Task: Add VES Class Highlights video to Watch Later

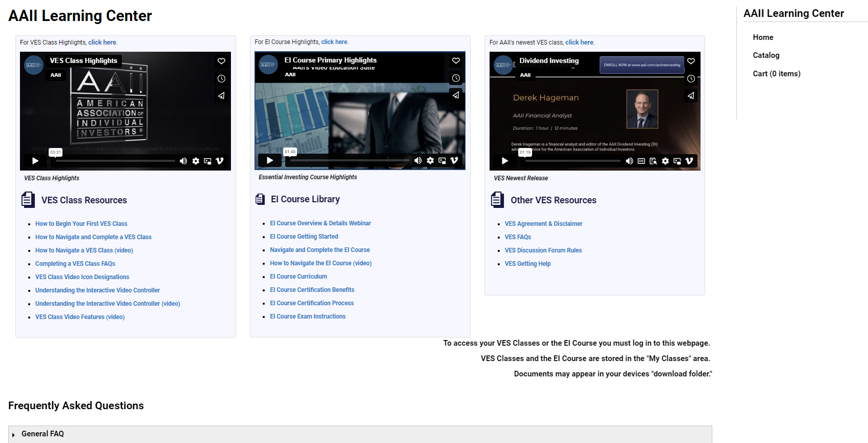Action: (221, 78)
